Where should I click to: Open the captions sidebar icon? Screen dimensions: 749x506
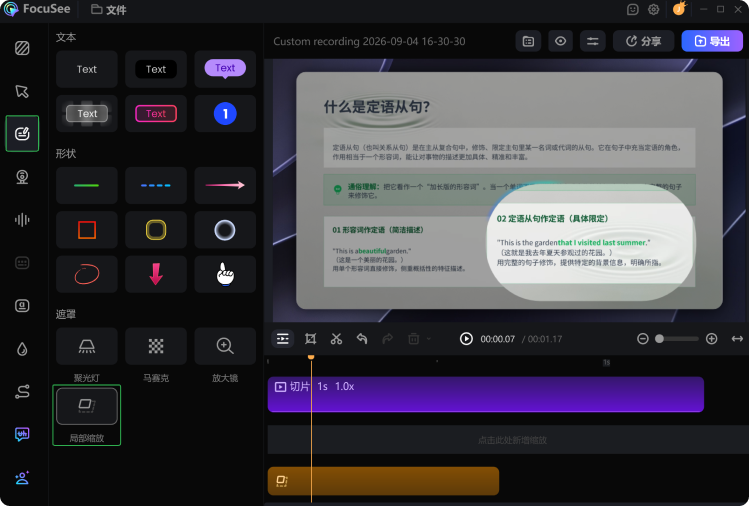click(x=22, y=263)
